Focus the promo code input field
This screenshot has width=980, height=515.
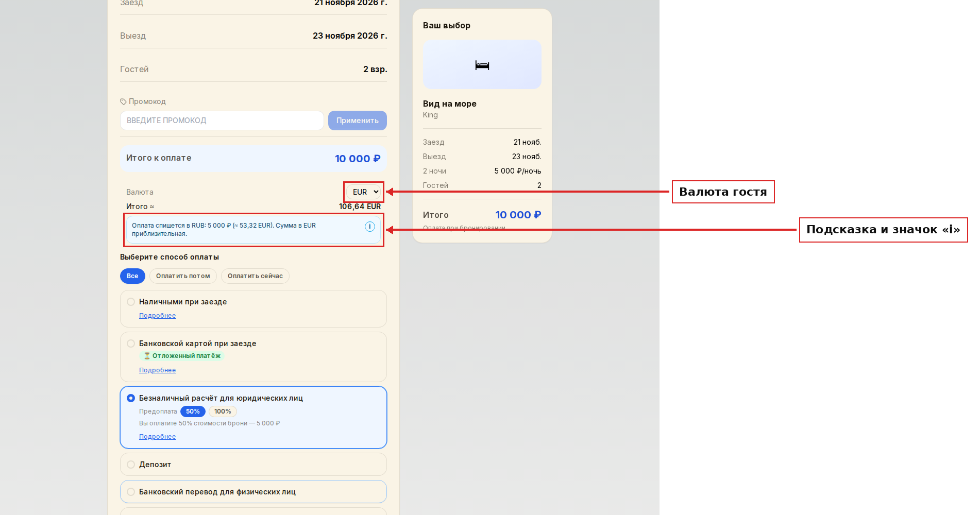click(x=222, y=121)
